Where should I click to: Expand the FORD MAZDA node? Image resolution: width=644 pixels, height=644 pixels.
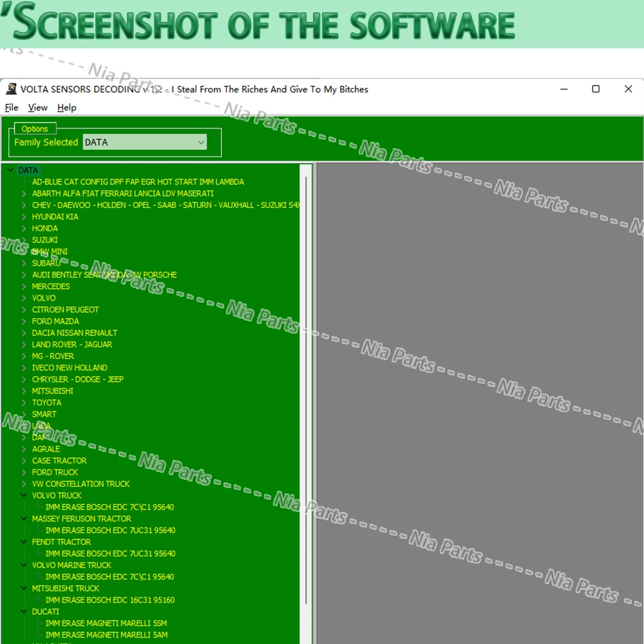24,321
